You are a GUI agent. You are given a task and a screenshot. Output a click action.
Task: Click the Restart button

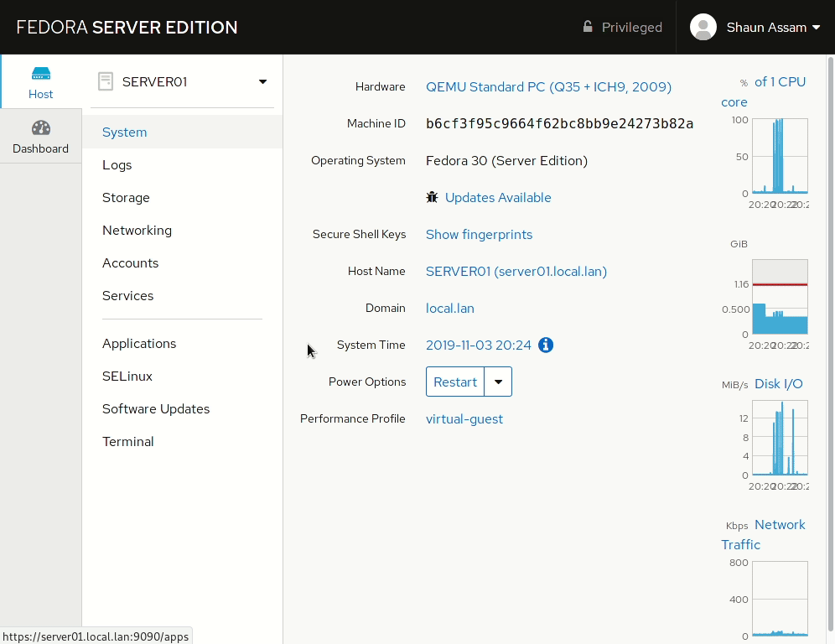click(x=454, y=382)
